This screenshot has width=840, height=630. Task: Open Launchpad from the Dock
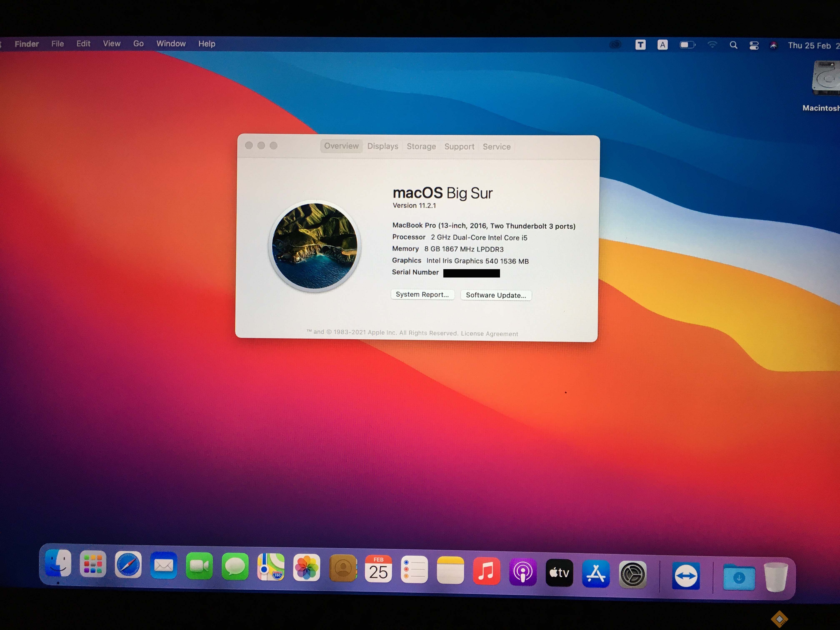pyautogui.click(x=93, y=564)
